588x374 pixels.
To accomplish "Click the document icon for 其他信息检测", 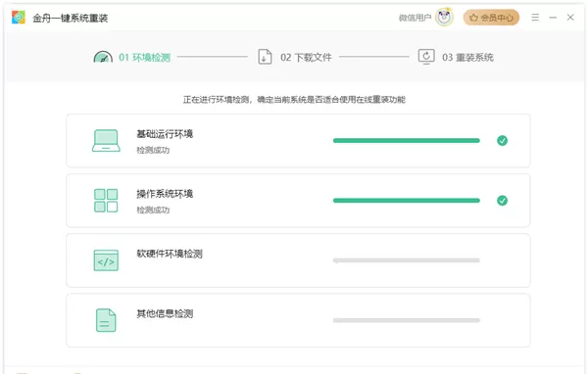I will tap(106, 320).
